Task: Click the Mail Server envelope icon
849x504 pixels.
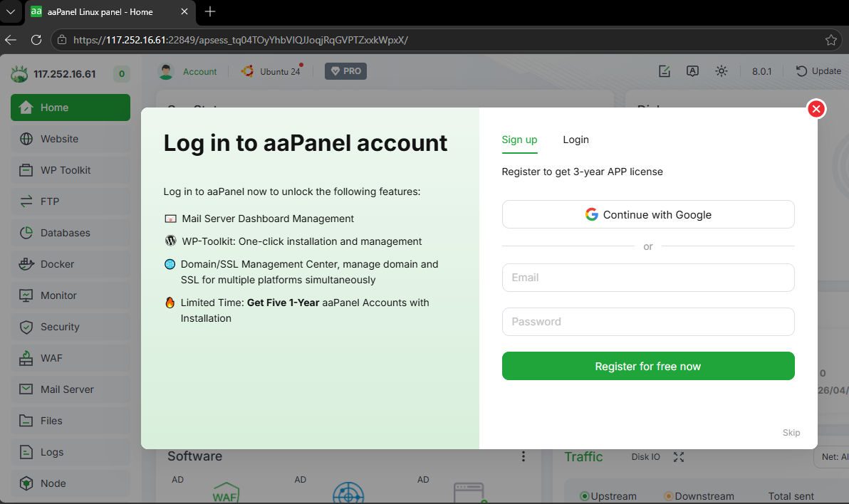Action: (x=26, y=389)
